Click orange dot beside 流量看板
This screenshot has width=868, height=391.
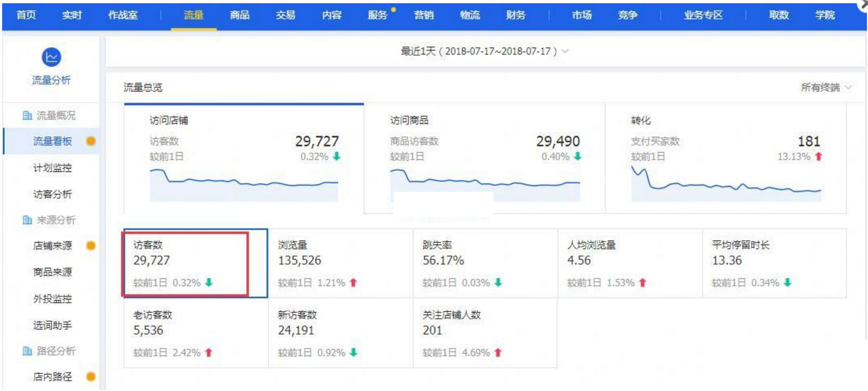coord(91,141)
